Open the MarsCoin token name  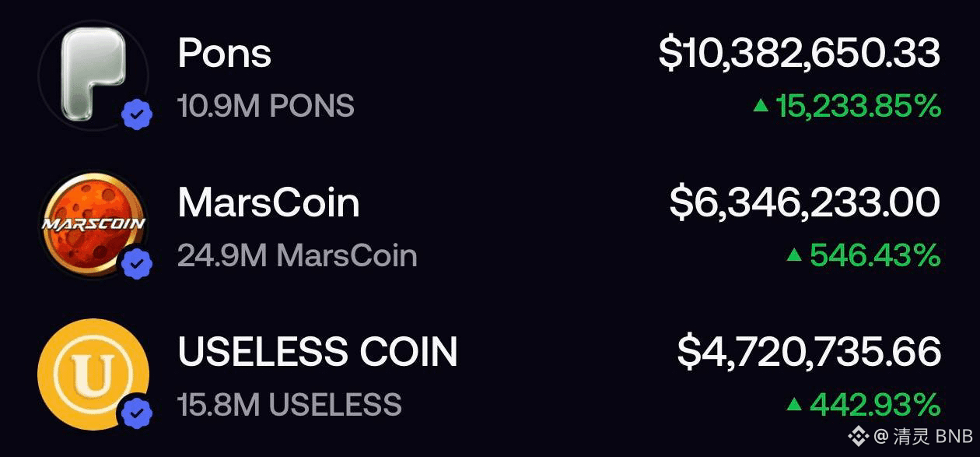[x=268, y=203]
